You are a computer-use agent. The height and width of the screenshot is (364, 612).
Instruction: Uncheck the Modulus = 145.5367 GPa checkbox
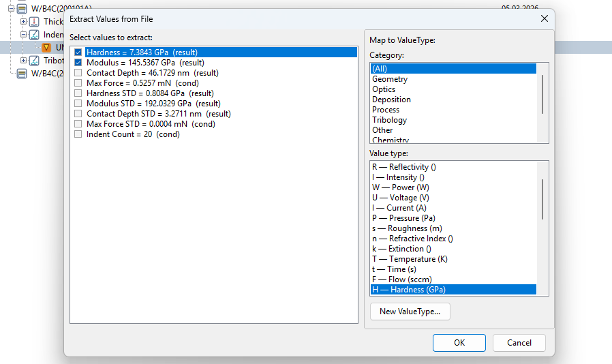[78, 63]
